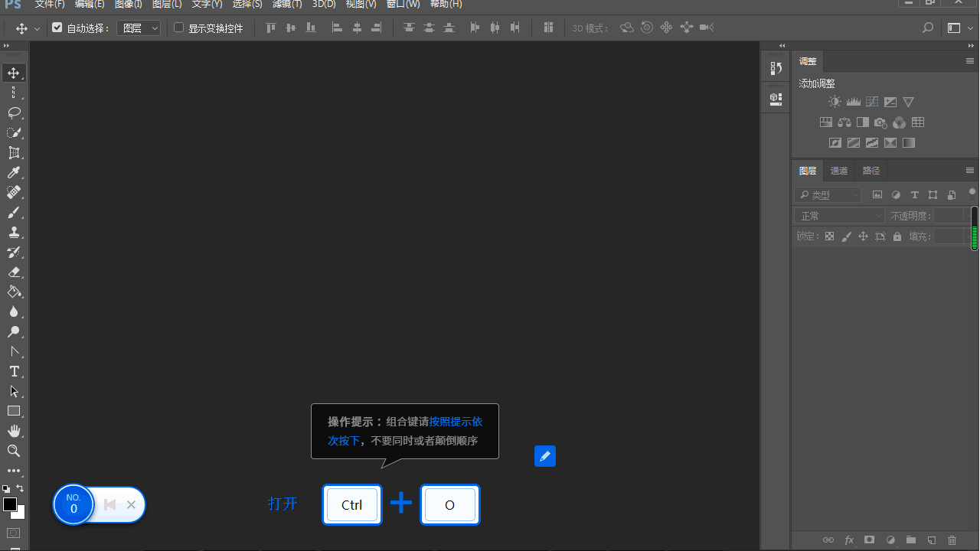Open the layer styles fx menu

[x=849, y=540]
